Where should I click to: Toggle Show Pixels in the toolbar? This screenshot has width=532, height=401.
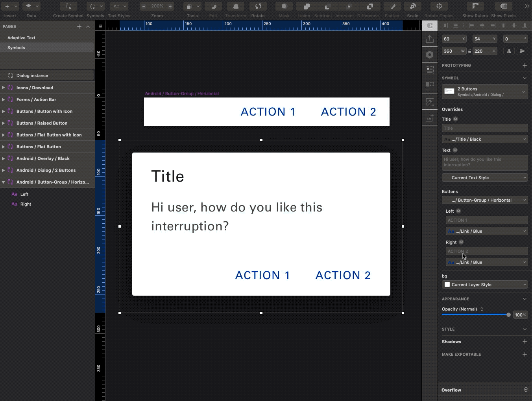503,7
